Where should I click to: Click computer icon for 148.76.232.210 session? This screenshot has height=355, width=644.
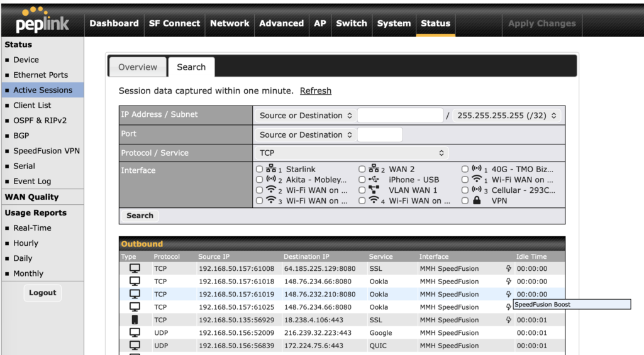135,294
